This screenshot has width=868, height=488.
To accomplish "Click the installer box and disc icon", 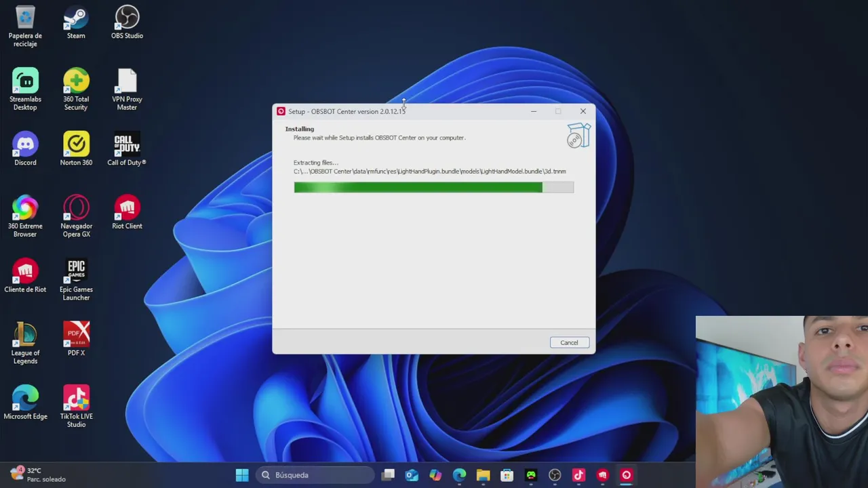I will coord(578,136).
